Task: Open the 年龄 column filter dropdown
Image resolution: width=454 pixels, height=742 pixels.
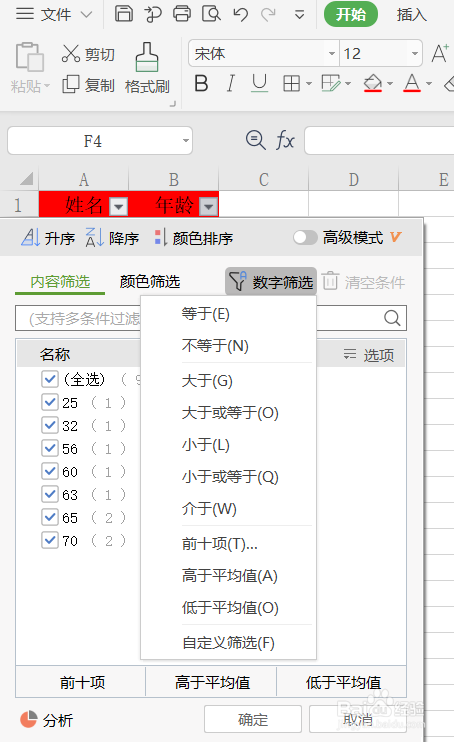Action: click(x=208, y=207)
